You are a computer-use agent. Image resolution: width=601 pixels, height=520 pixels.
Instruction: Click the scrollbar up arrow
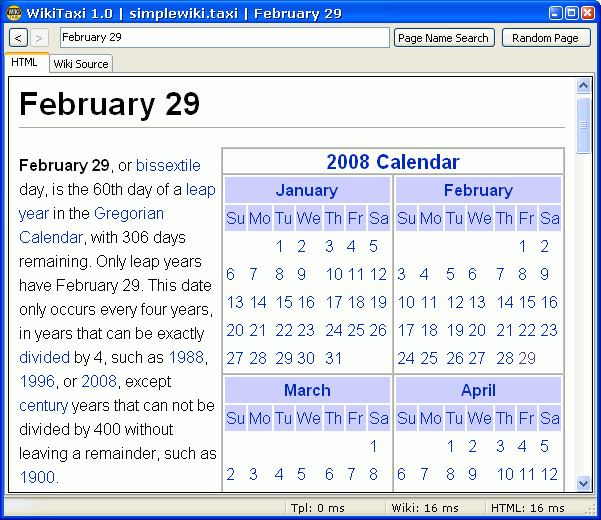coord(583,86)
